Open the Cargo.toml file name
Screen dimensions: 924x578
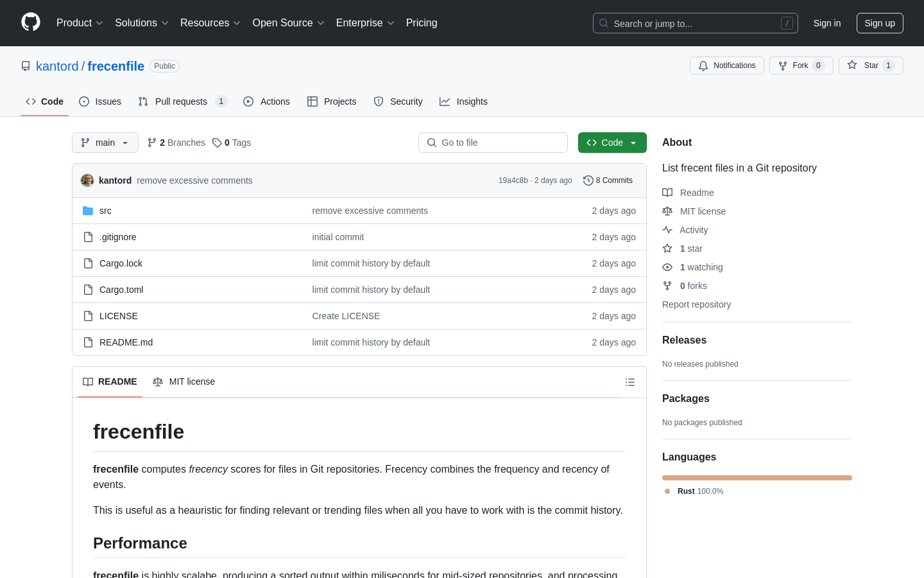[121, 290]
